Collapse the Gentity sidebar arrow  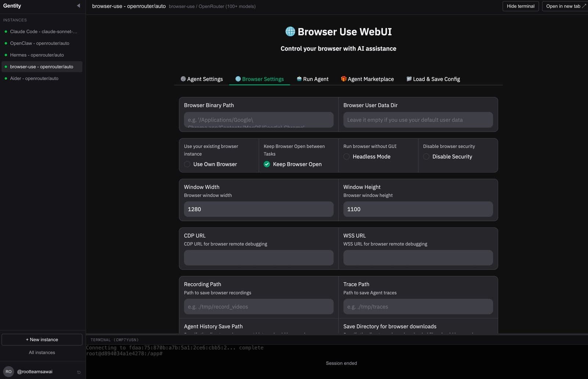tap(78, 6)
